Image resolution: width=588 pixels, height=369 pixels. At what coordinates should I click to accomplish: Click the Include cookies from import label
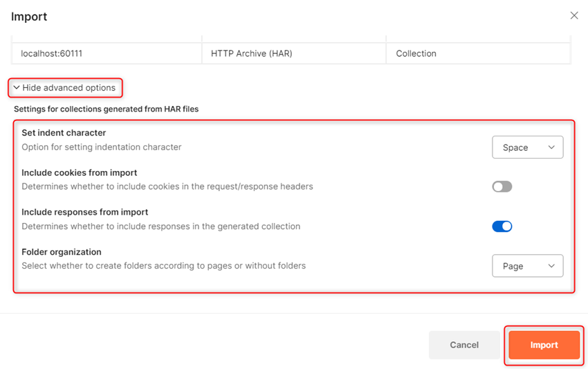click(80, 172)
